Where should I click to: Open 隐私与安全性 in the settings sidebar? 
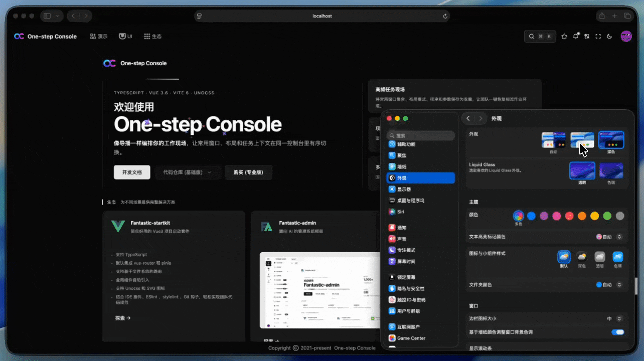point(421,288)
